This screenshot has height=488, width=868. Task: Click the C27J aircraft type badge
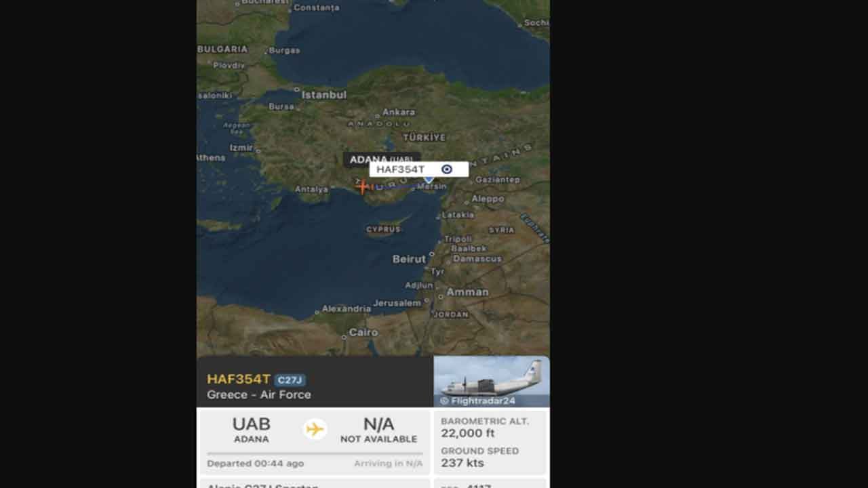pyautogui.click(x=290, y=380)
